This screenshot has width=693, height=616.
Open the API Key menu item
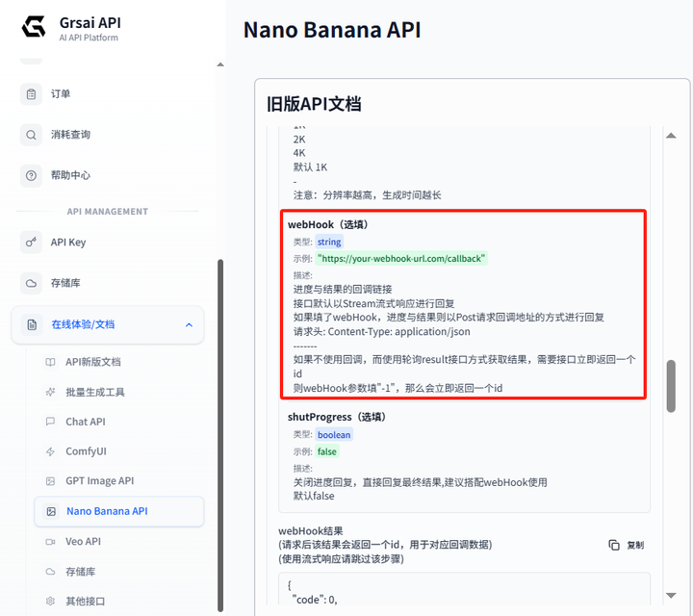click(68, 243)
